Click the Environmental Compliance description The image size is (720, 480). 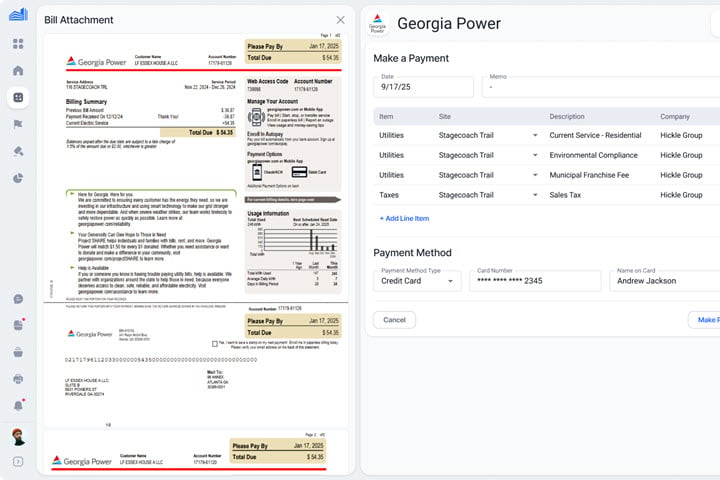593,155
